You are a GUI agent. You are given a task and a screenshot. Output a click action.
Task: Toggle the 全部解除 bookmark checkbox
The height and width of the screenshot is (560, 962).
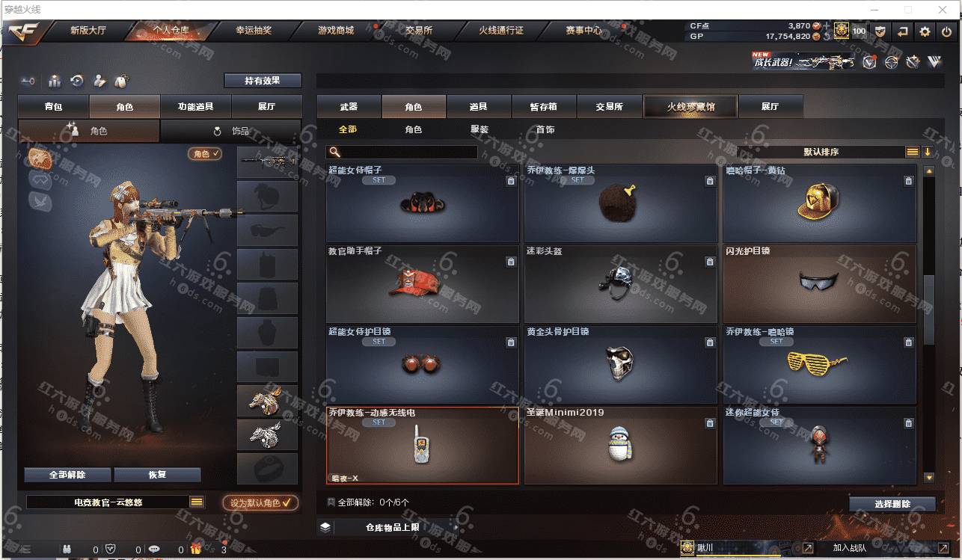click(x=331, y=502)
